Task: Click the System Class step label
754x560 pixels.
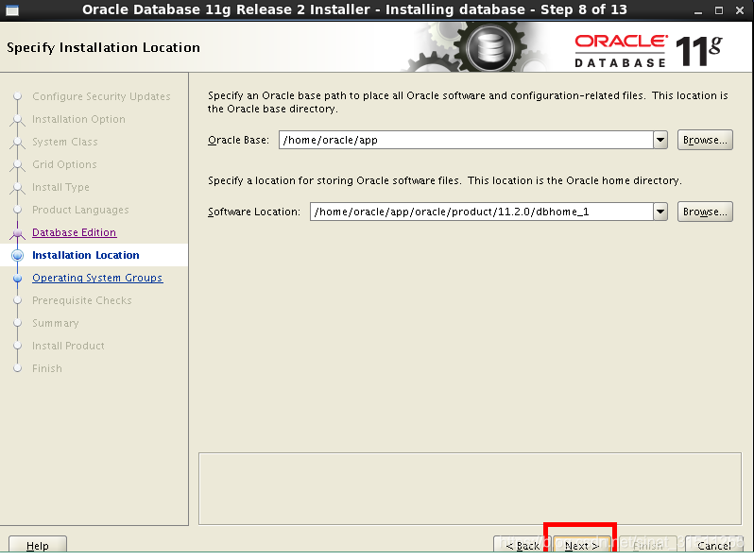Action: (x=65, y=142)
